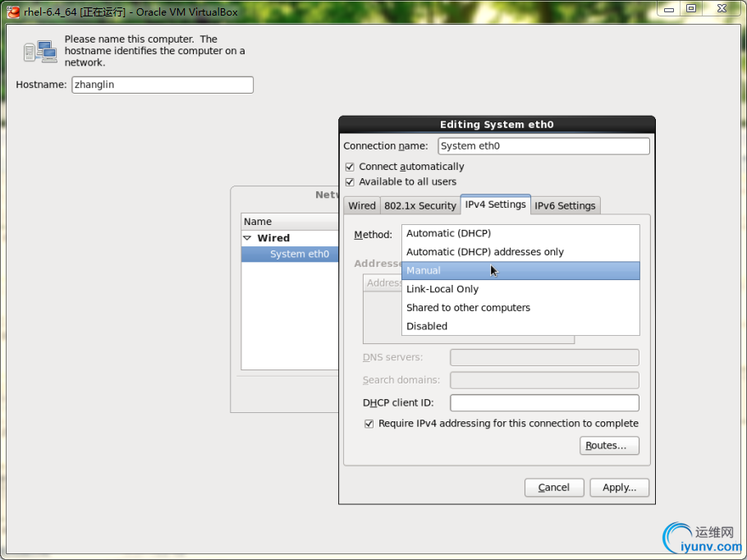Click the Search domains field

coord(544,380)
